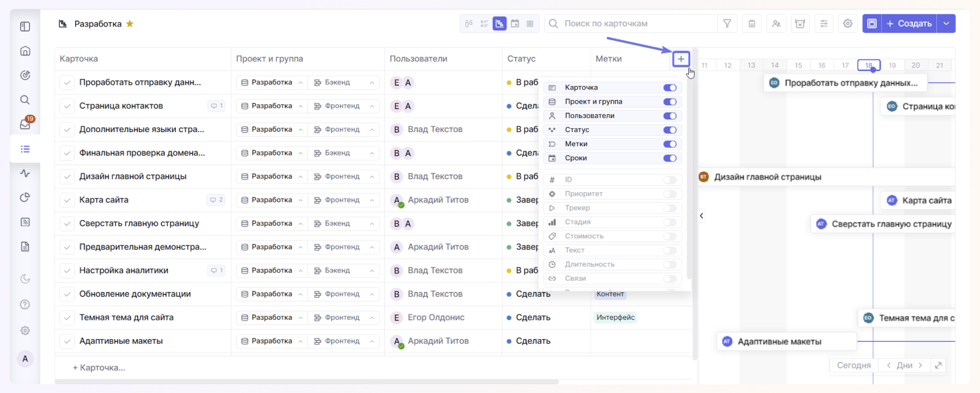Disable the Метки column toggle
This screenshot has height=393, width=980.
(669, 144)
